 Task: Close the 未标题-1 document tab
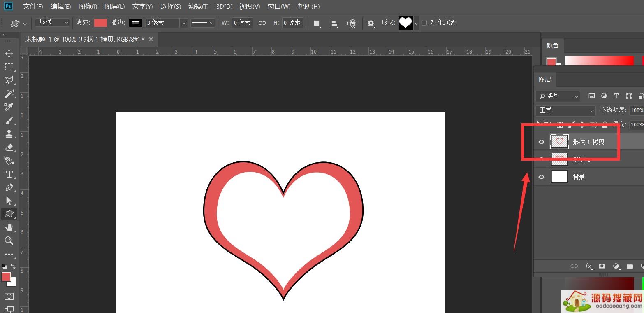pos(151,39)
